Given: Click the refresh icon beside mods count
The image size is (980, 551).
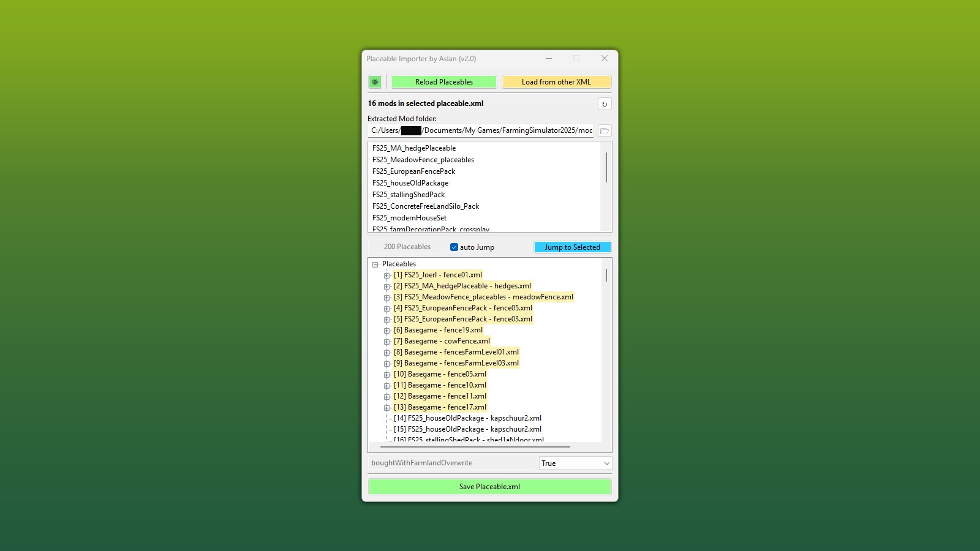Looking at the screenshot, I should click(604, 104).
